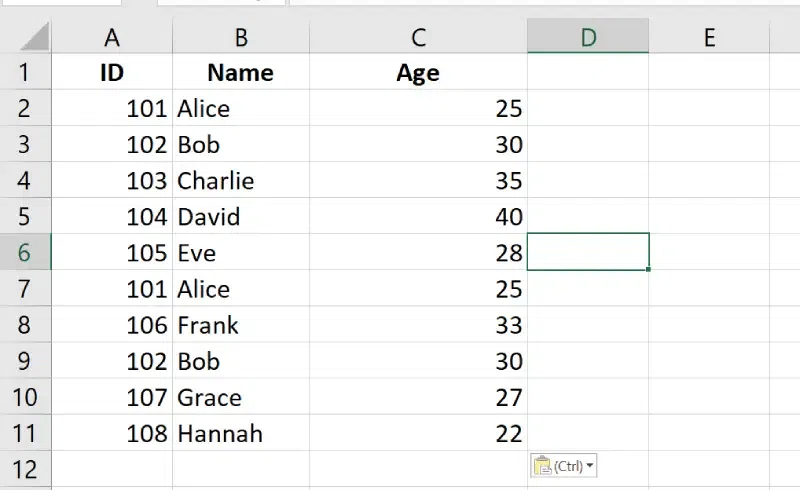Viewport: 800px width, 490px height.
Task: Click the ID header cell
Action: click(x=112, y=73)
